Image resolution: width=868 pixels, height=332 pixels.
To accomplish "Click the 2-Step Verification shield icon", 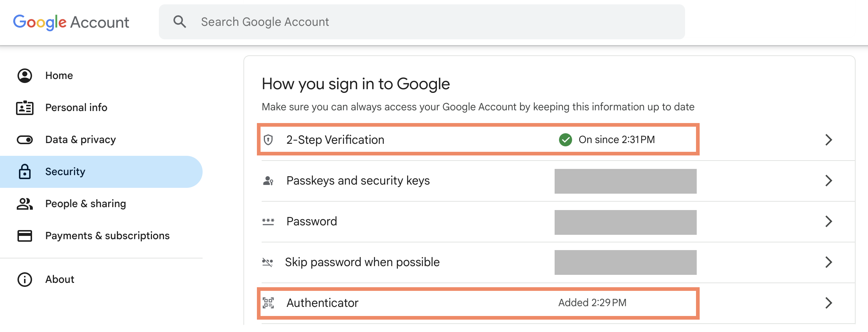I will point(268,140).
